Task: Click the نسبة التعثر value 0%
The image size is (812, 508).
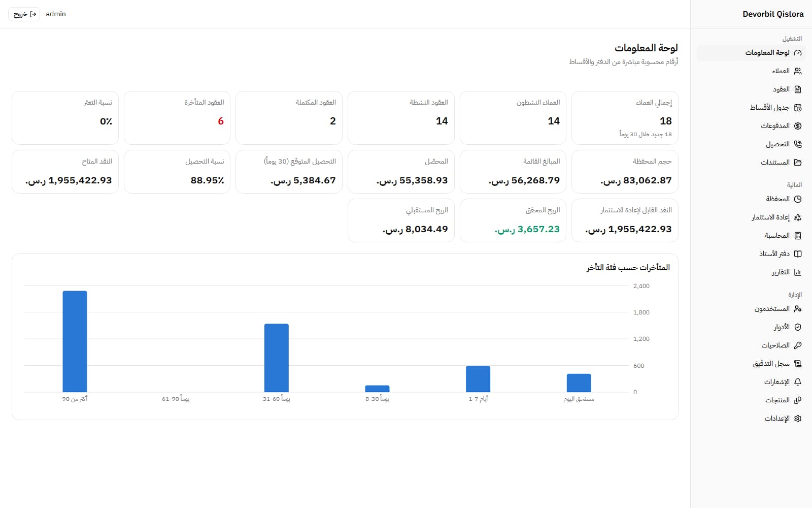Action: click(106, 121)
